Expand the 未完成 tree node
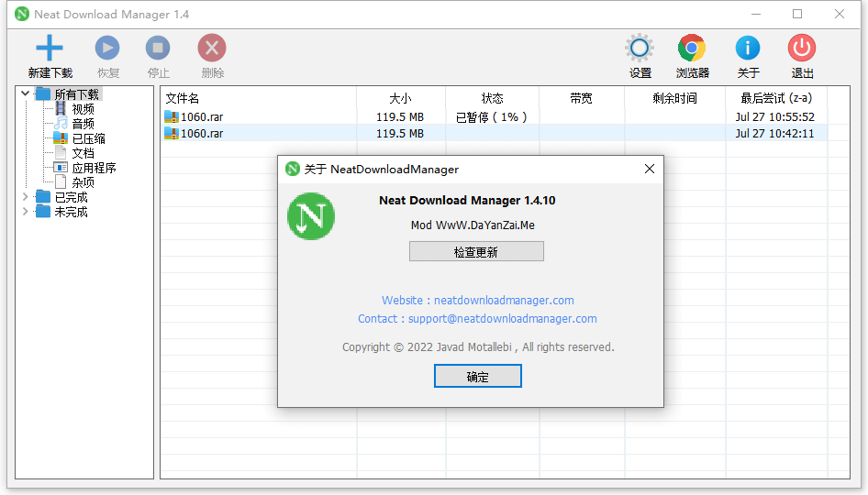868x495 pixels. point(25,211)
